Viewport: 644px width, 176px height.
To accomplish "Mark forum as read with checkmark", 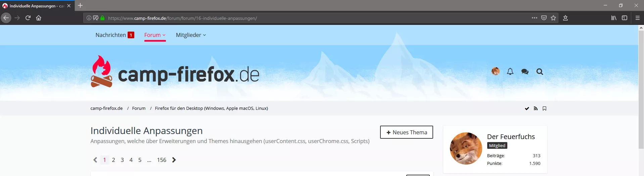I will 527,108.
